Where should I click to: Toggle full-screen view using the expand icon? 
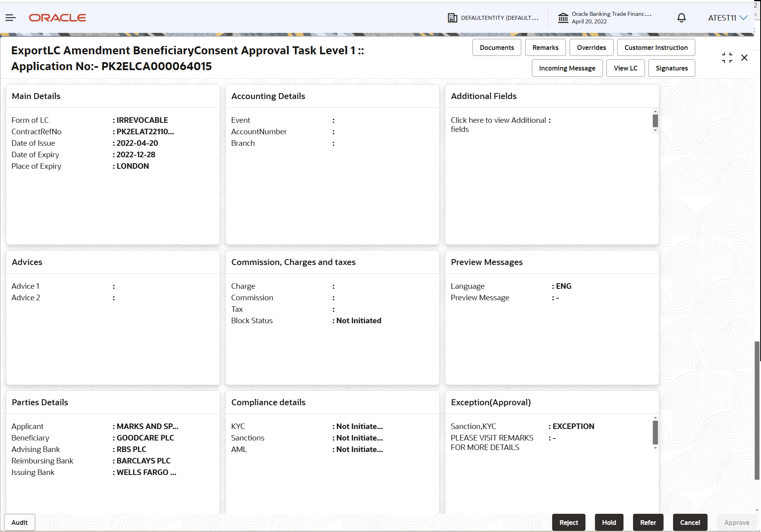click(727, 57)
